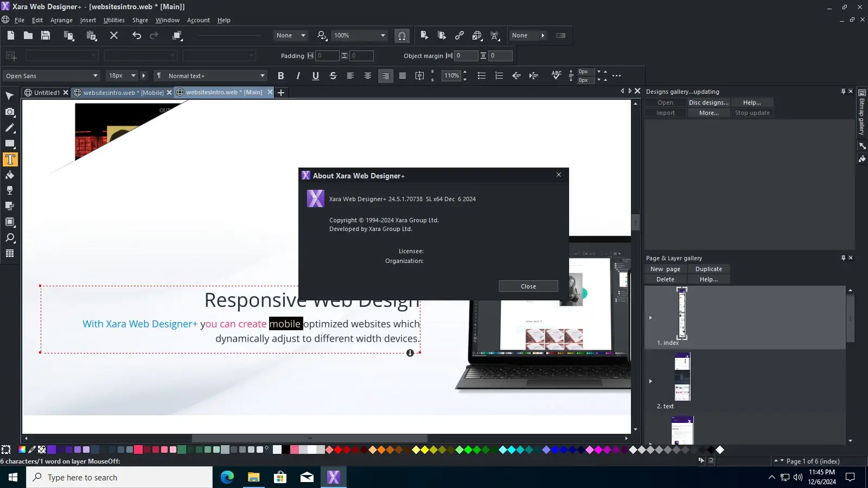Open the Arrange menu

[x=61, y=20]
